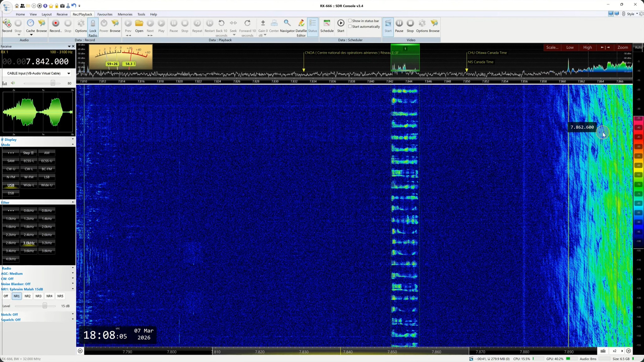Click the Center icon in Playback
The height and width of the screenshot is (362, 644).
pos(274,23)
